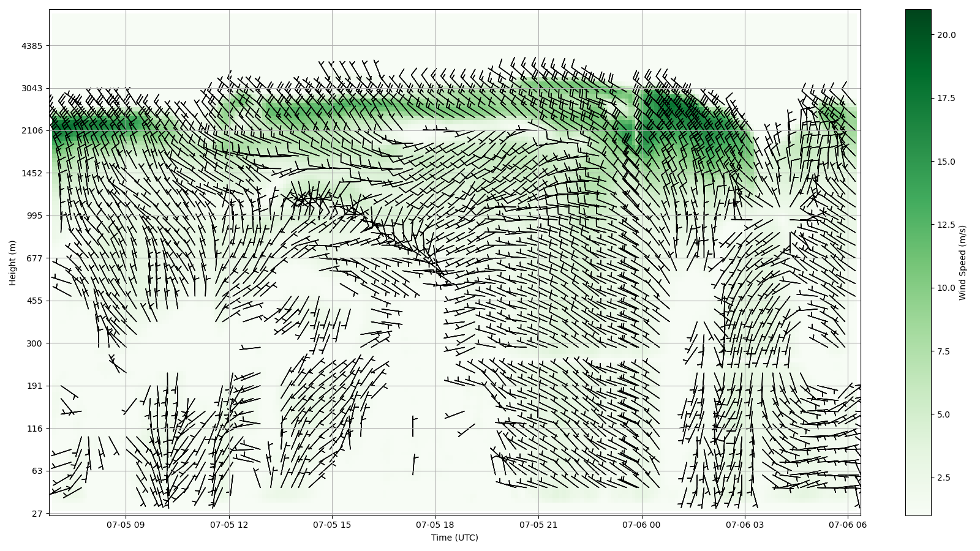Click the Wind Speed (m/s) colorbar title
The height and width of the screenshot is (551, 980).
(x=962, y=262)
